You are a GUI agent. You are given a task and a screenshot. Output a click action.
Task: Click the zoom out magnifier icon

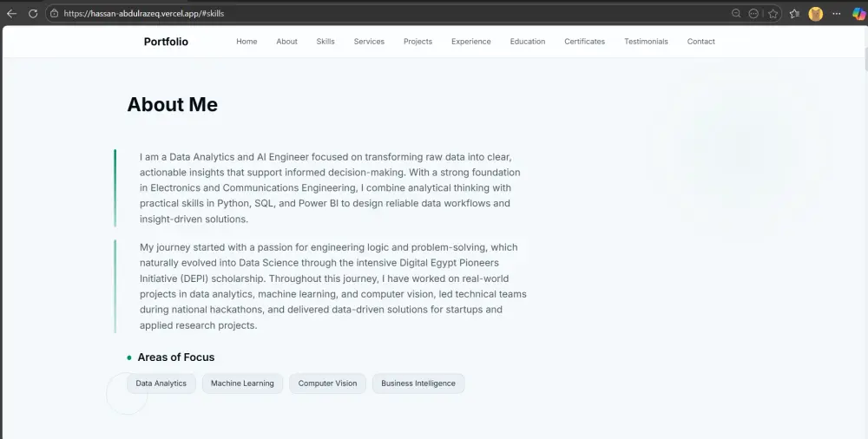click(x=736, y=14)
